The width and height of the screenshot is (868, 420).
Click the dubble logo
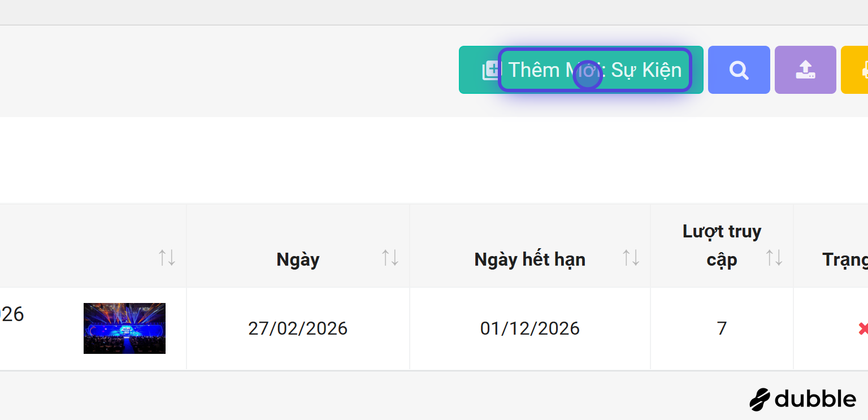pos(802,399)
